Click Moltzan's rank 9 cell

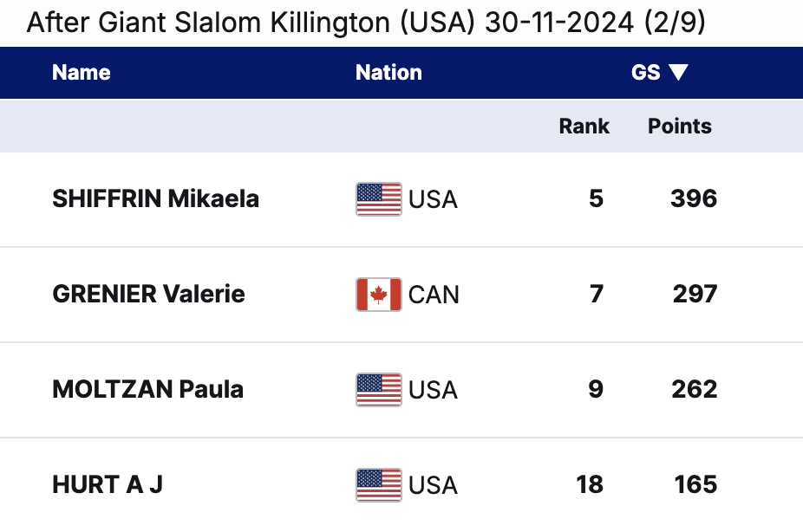596,390
